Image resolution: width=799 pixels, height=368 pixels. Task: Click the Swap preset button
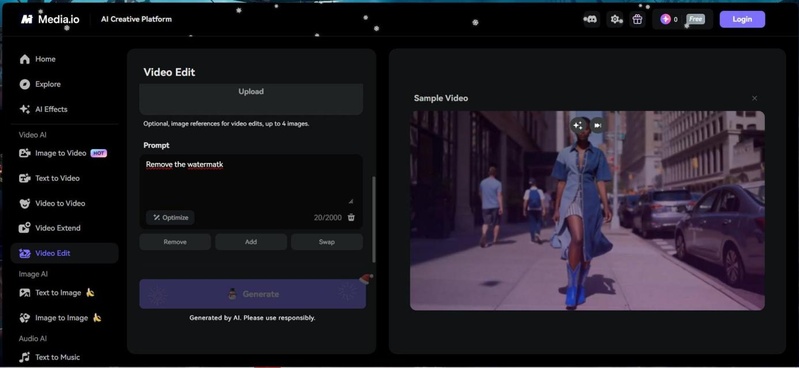(x=327, y=242)
